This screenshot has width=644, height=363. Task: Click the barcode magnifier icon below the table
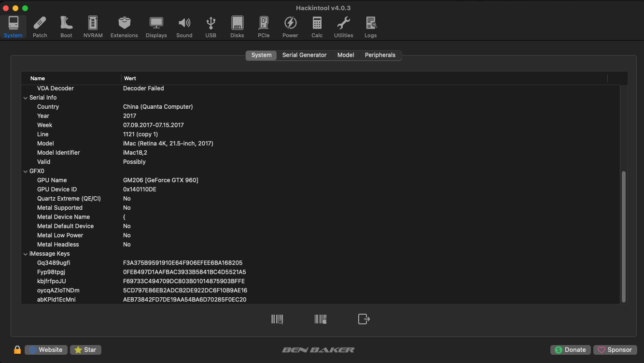(277, 319)
